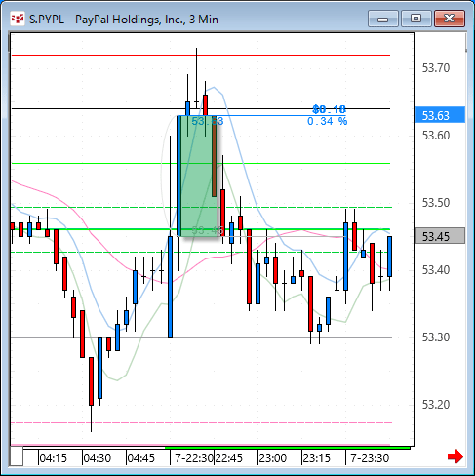
Task: Maximize the PYPL chart window
Action: coord(416,19)
